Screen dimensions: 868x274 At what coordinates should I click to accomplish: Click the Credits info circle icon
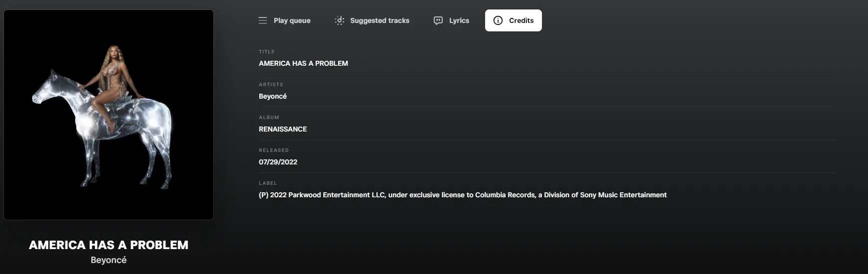point(498,20)
